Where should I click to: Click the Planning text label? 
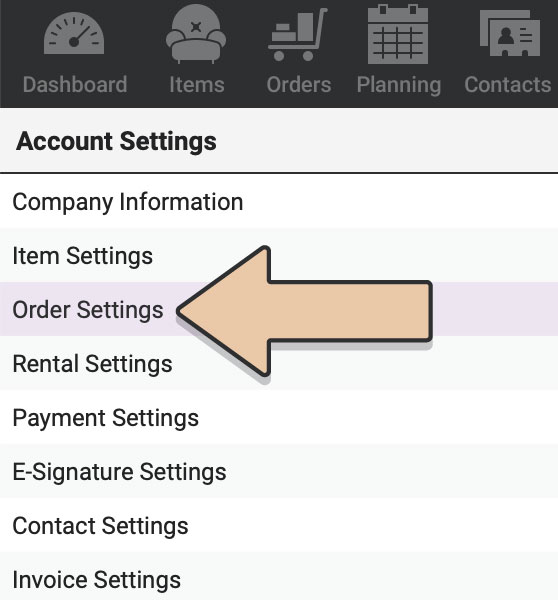pyautogui.click(x=399, y=85)
